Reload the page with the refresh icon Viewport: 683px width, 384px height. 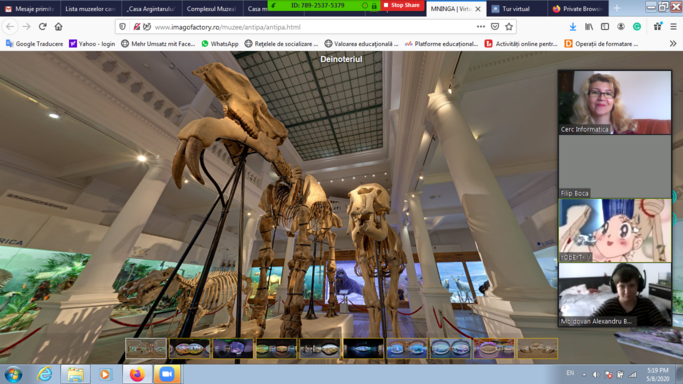click(x=42, y=27)
